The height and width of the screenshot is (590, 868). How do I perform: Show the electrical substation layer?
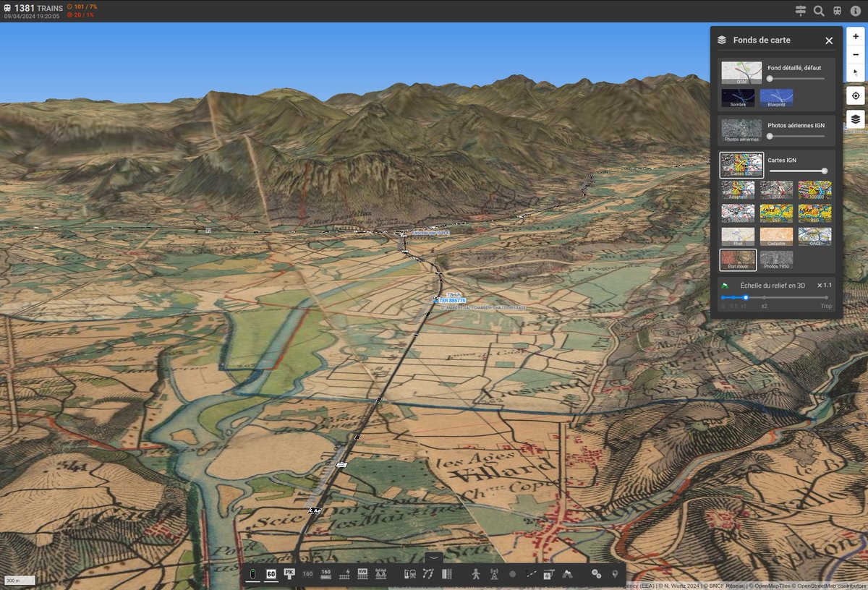[x=549, y=573]
